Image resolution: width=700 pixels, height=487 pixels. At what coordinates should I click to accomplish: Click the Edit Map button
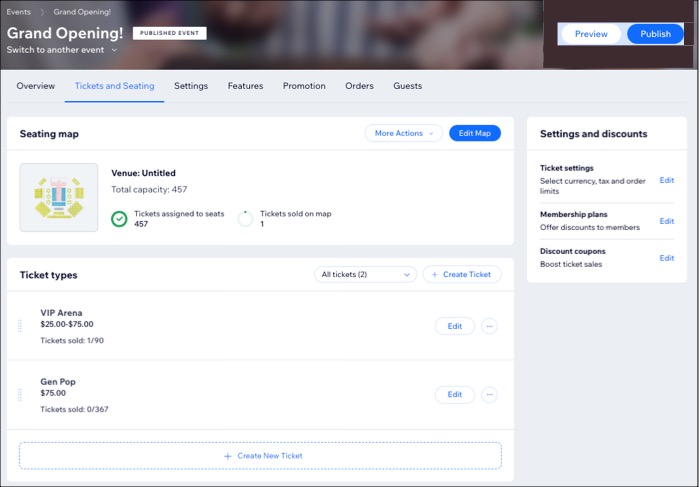[475, 133]
